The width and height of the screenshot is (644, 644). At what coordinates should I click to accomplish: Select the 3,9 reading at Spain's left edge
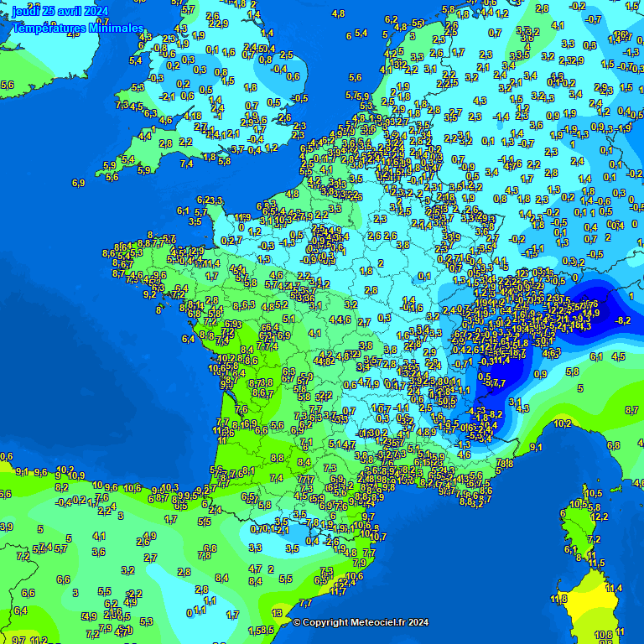[x=7, y=527]
